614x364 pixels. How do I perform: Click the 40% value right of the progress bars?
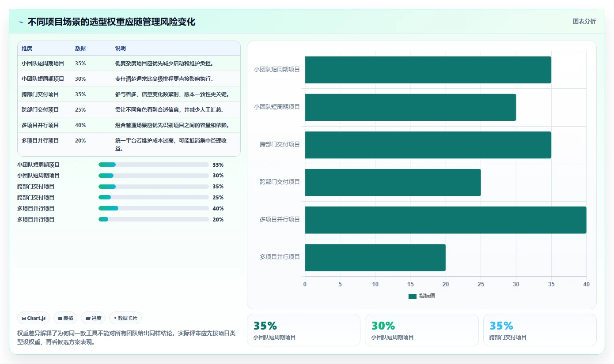[x=218, y=209]
